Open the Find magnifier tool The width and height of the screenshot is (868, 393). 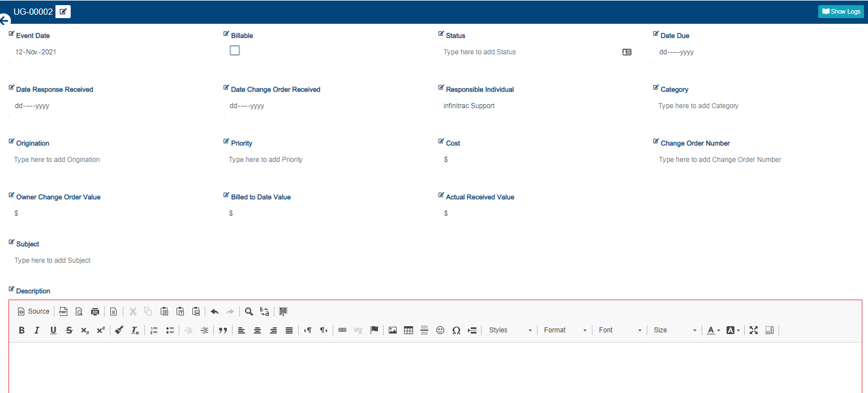point(249,311)
